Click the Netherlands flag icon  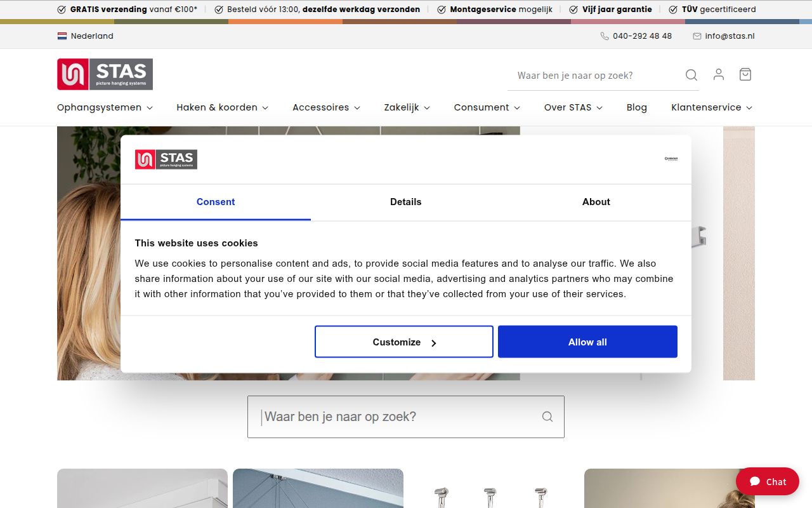62,36
